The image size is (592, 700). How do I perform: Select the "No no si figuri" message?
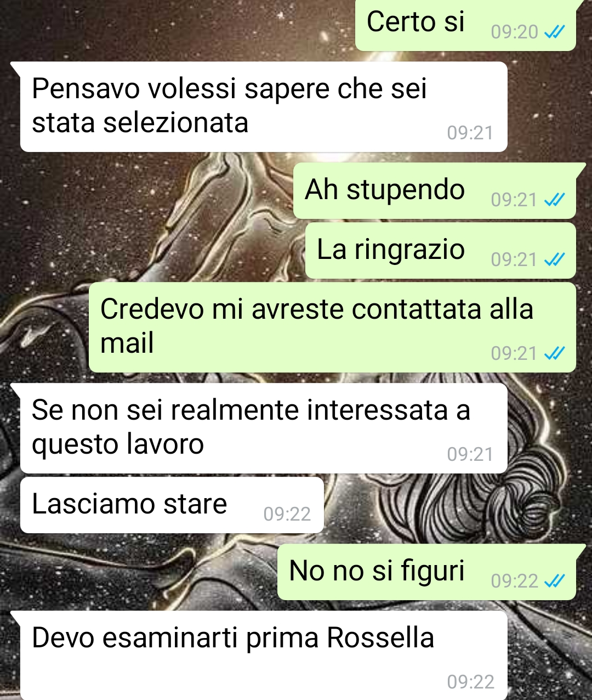pyautogui.click(x=426, y=572)
